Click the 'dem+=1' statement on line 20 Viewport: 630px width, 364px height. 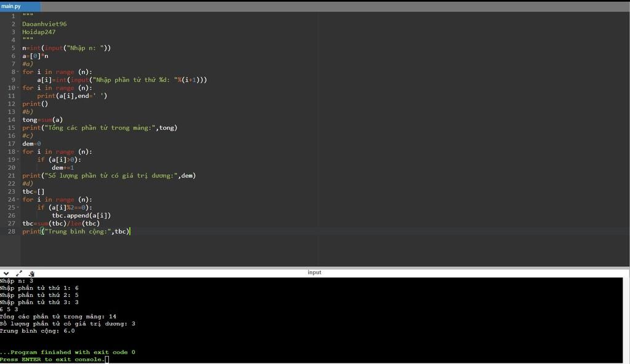click(x=63, y=167)
